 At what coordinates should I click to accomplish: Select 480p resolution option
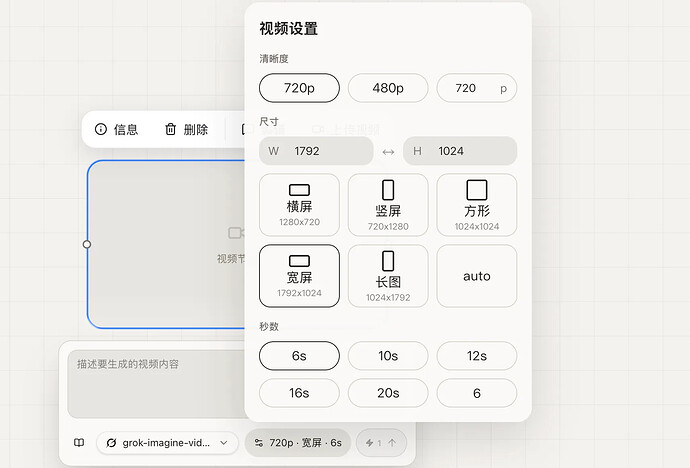388,88
